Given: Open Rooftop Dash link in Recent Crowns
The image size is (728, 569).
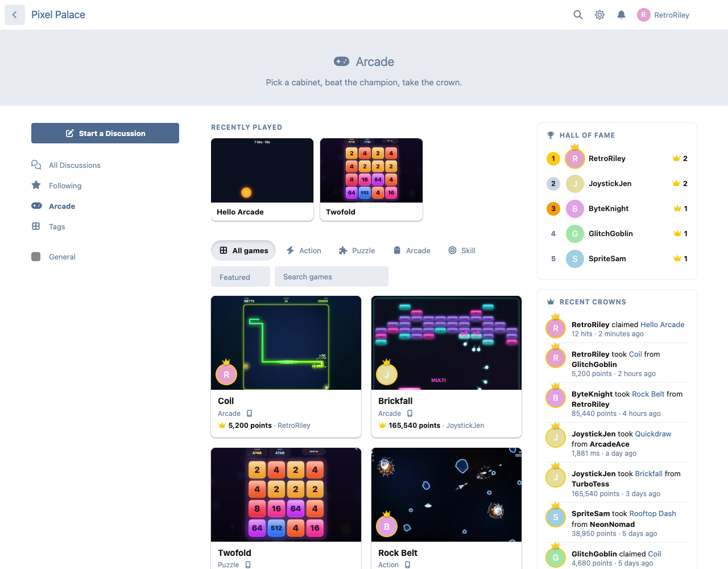Looking at the screenshot, I should [652, 513].
